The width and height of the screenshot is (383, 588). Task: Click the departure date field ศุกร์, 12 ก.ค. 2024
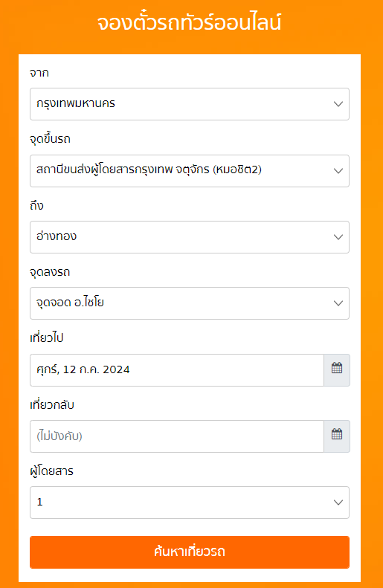point(177,369)
